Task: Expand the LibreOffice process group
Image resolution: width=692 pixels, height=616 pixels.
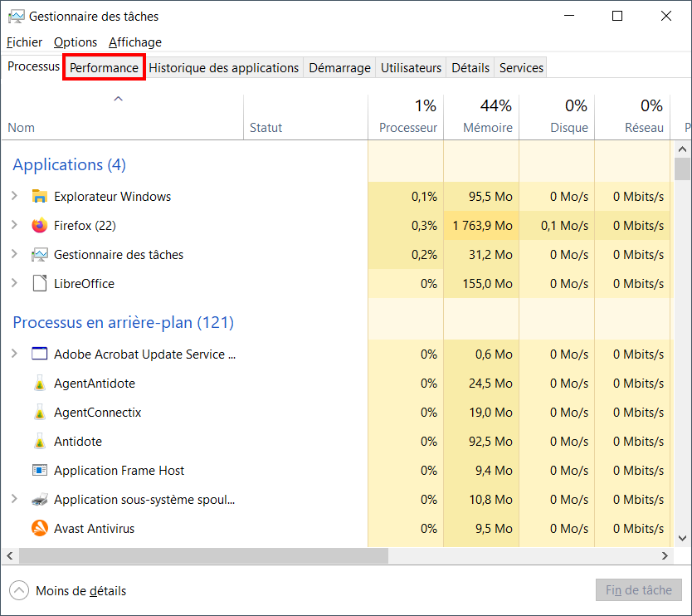Action: [14, 283]
